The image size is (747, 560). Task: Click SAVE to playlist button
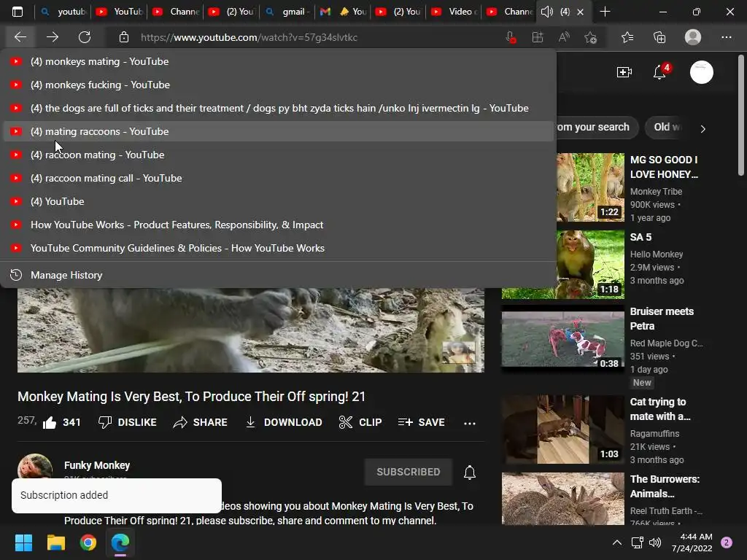click(x=421, y=422)
